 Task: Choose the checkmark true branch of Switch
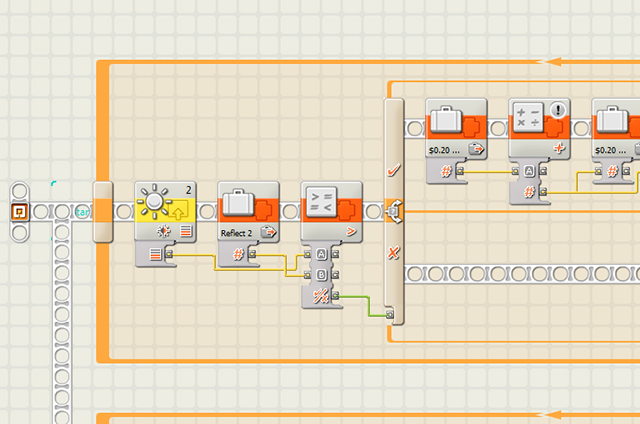(393, 170)
